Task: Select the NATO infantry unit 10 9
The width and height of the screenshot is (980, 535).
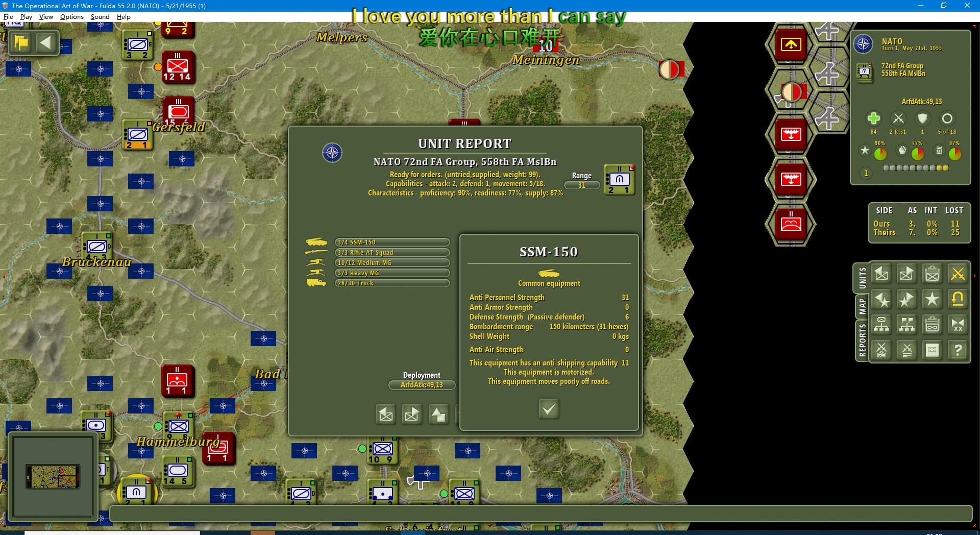Action: click(382, 451)
